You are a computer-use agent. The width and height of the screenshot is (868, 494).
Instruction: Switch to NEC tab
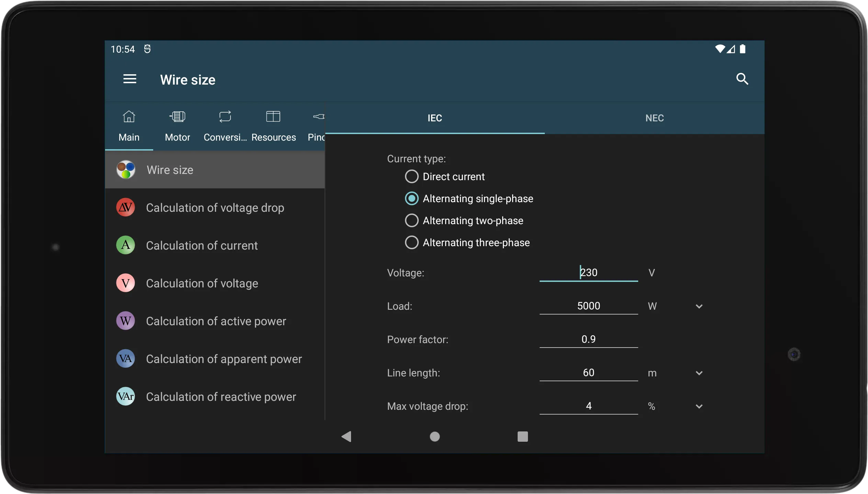(x=654, y=118)
